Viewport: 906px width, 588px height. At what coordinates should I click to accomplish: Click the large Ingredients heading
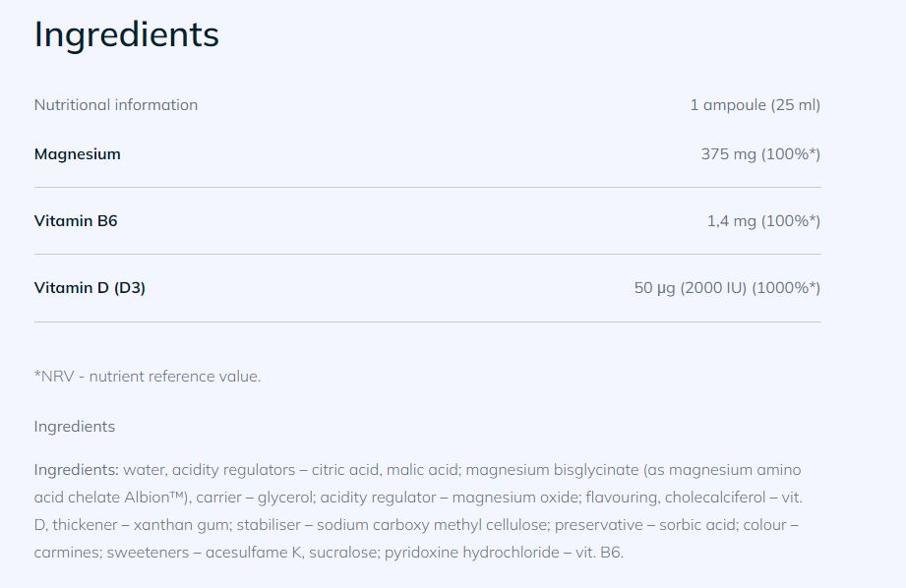click(126, 35)
